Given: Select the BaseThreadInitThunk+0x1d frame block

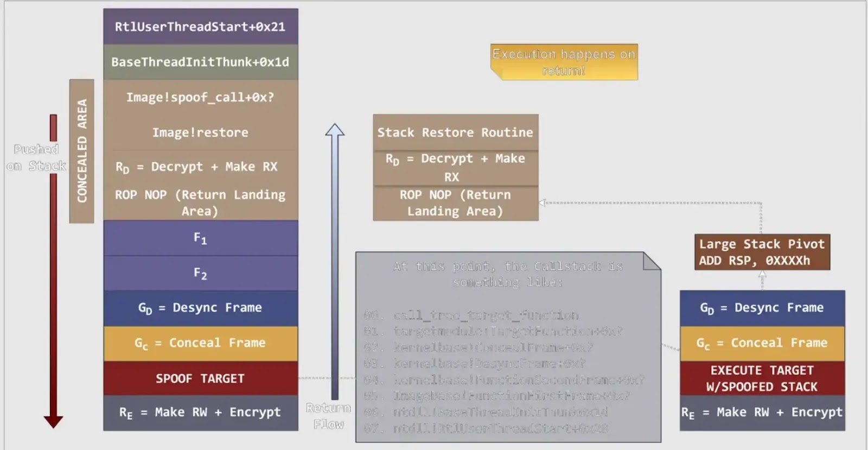Looking at the screenshot, I should click(200, 62).
